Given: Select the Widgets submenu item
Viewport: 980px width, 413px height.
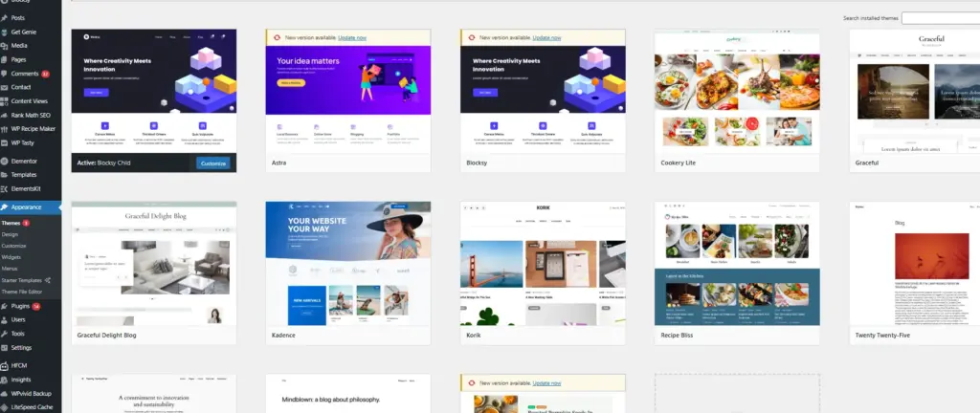Looking at the screenshot, I should tap(11, 257).
